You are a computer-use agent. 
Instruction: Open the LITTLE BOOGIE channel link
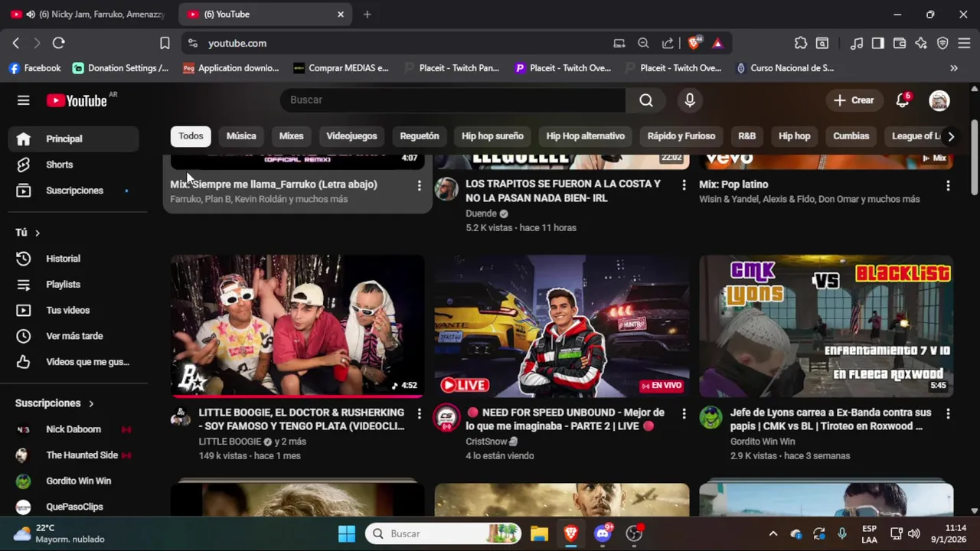pyautogui.click(x=230, y=442)
